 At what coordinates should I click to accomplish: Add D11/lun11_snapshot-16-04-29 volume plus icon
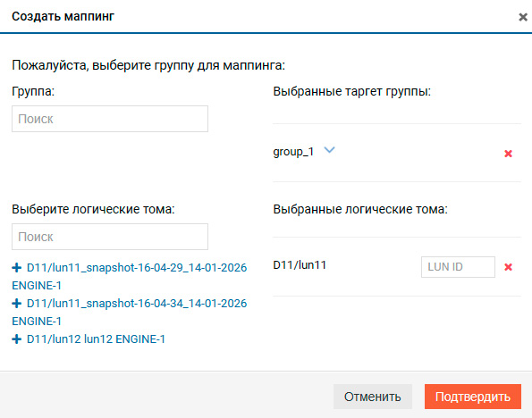click(x=16, y=267)
